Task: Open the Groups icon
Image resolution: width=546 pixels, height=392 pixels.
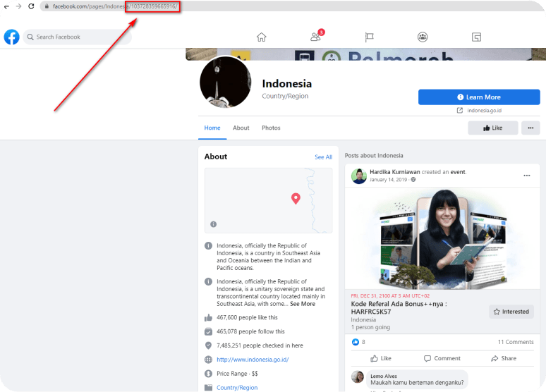Action: tap(423, 37)
